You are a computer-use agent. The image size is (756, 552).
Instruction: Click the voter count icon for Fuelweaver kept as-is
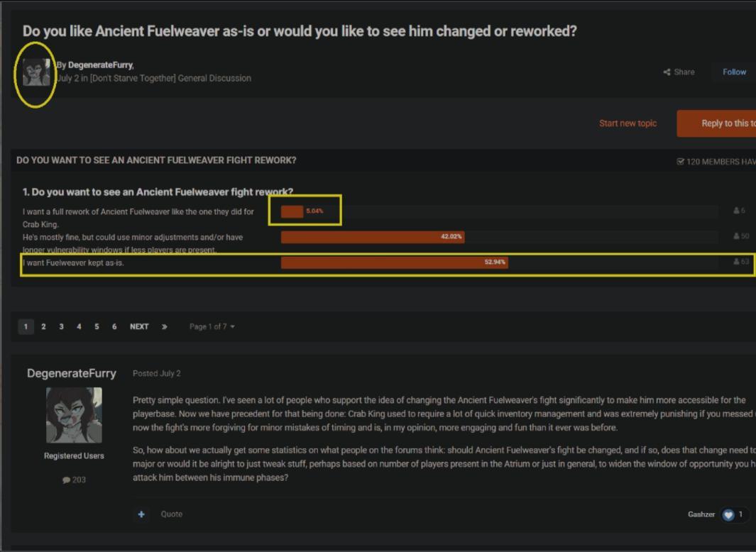click(736, 262)
